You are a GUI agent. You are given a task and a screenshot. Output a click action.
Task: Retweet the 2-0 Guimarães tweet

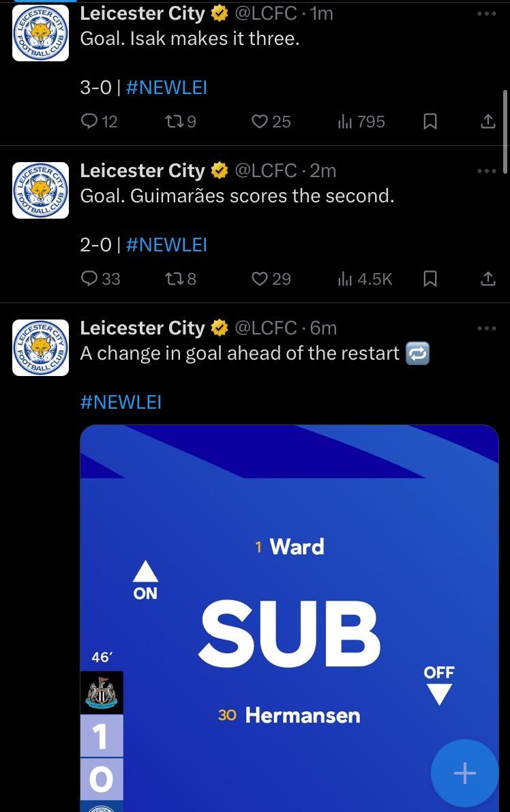pos(181,279)
